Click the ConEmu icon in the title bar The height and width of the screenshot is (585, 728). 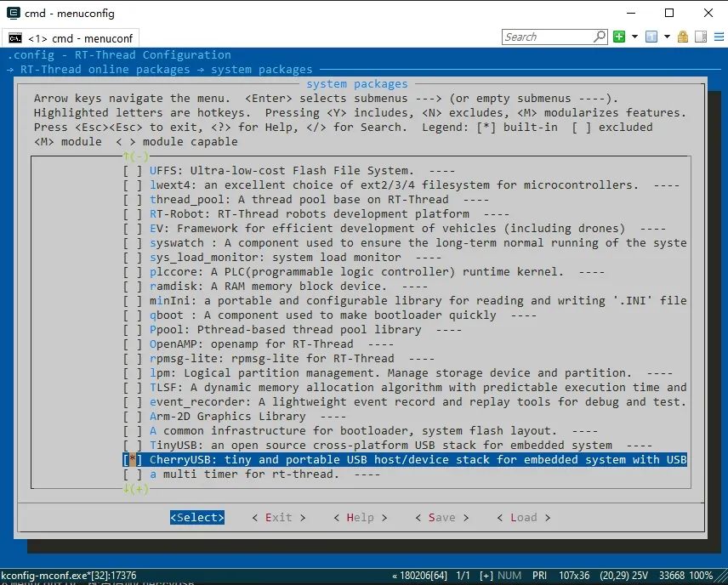(14, 13)
